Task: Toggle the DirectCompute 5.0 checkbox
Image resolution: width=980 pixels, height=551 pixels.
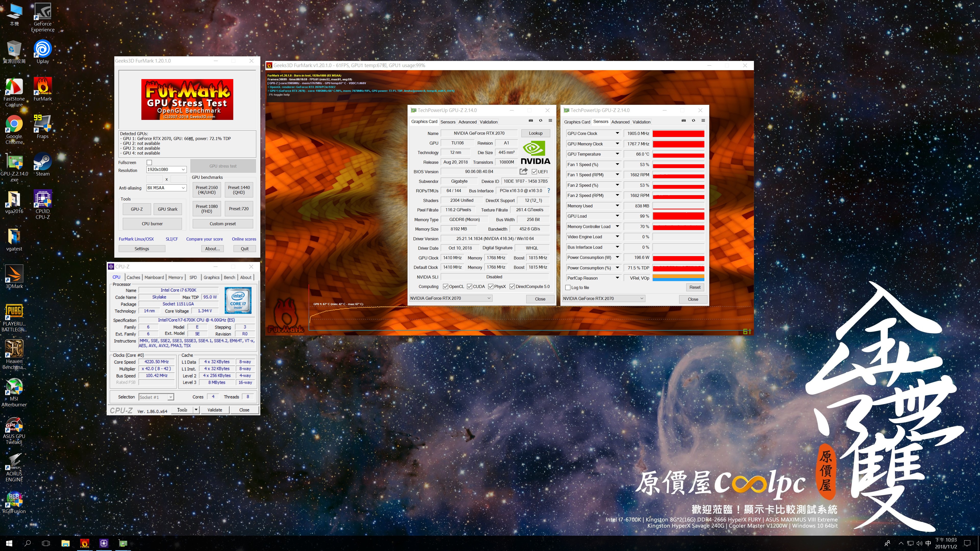Action: tap(512, 287)
